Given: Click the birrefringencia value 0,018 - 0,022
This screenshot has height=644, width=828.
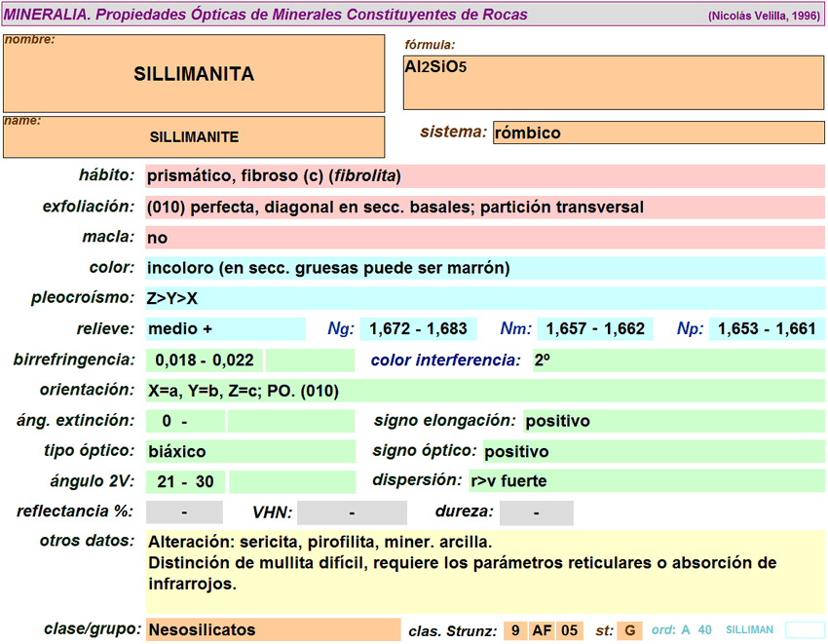Looking at the screenshot, I should 205,360.
